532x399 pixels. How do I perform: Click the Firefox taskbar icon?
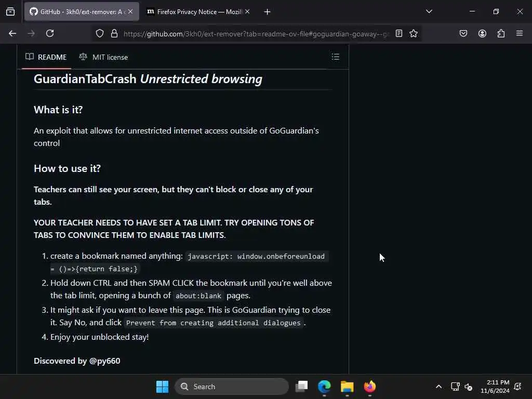(370, 387)
